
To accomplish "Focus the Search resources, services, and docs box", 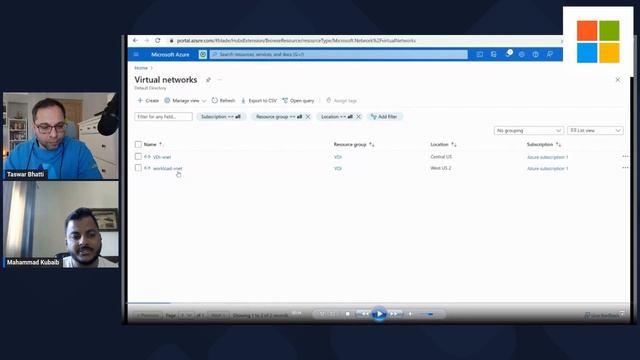I will coord(338,54).
